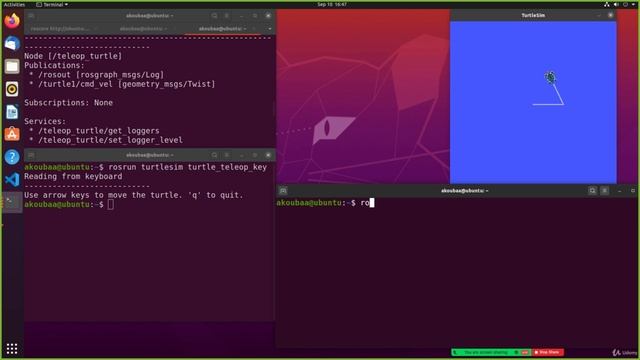The image size is (640, 360).
Task: Open new tab in bottom-right terminal
Action: [x=283, y=191]
